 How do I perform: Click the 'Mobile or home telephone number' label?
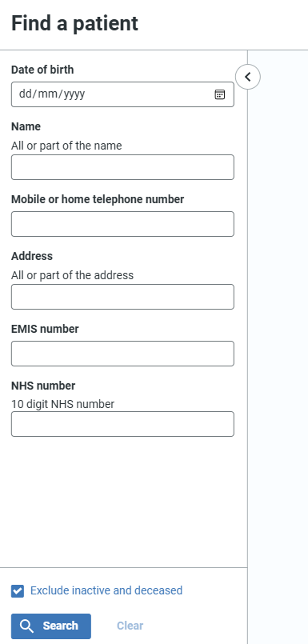click(x=98, y=199)
